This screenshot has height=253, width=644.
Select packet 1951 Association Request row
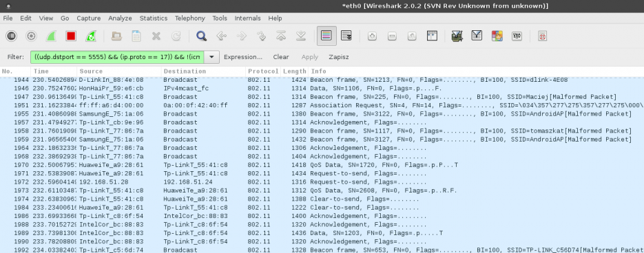point(322,105)
